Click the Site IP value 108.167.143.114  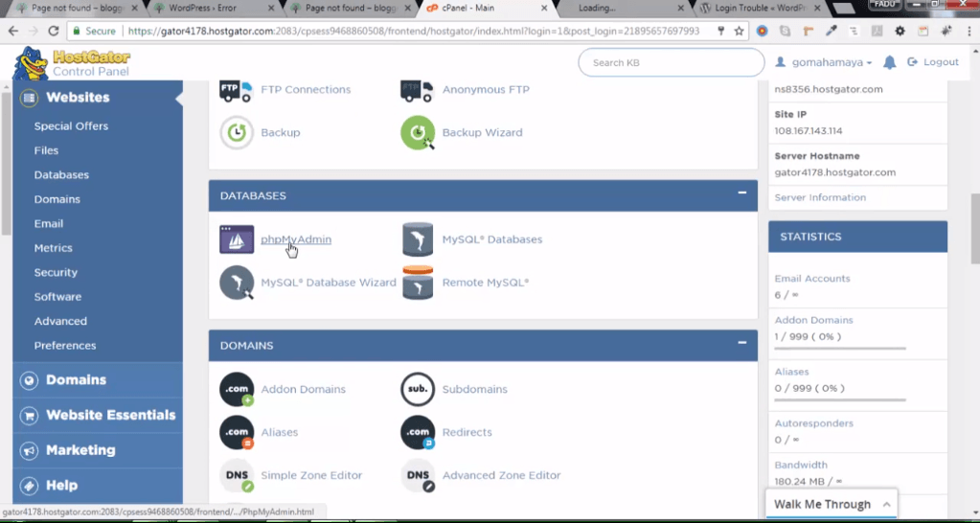click(809, 131)
